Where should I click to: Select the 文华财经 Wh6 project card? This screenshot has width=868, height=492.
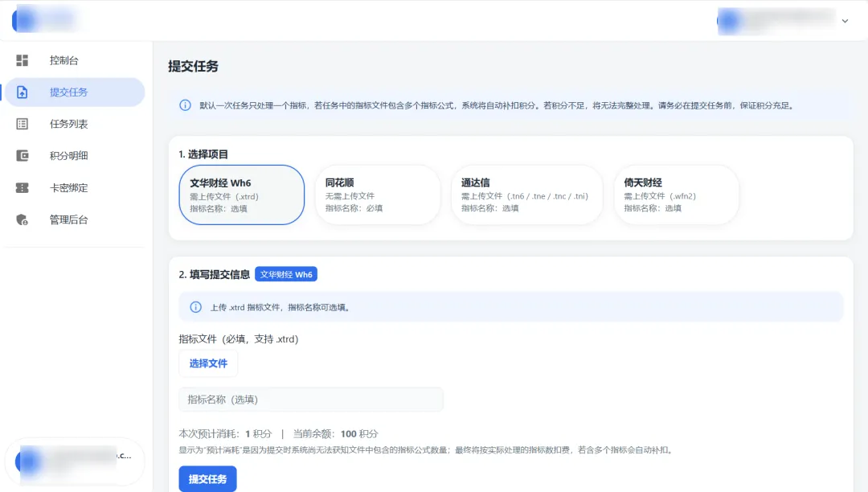tap(241, 195)
